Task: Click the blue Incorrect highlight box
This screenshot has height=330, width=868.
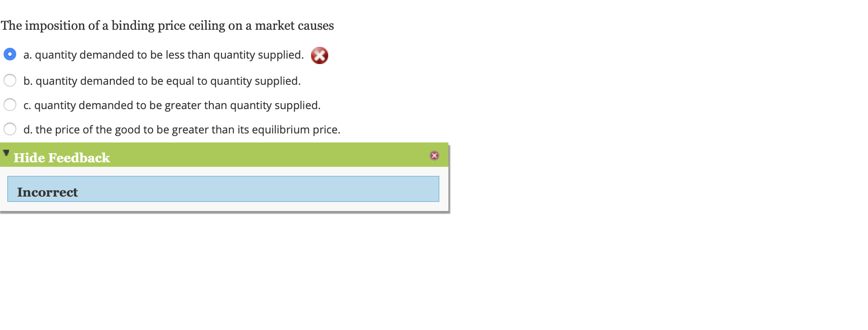Action: pyautogui.click(x=223, y=189)
